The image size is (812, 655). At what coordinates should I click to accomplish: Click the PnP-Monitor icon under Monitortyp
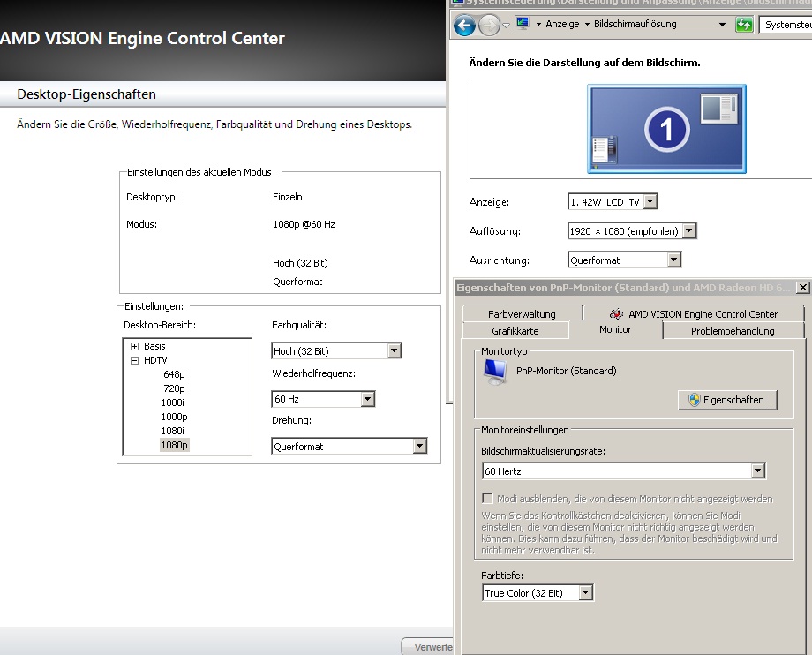point(495,373)
